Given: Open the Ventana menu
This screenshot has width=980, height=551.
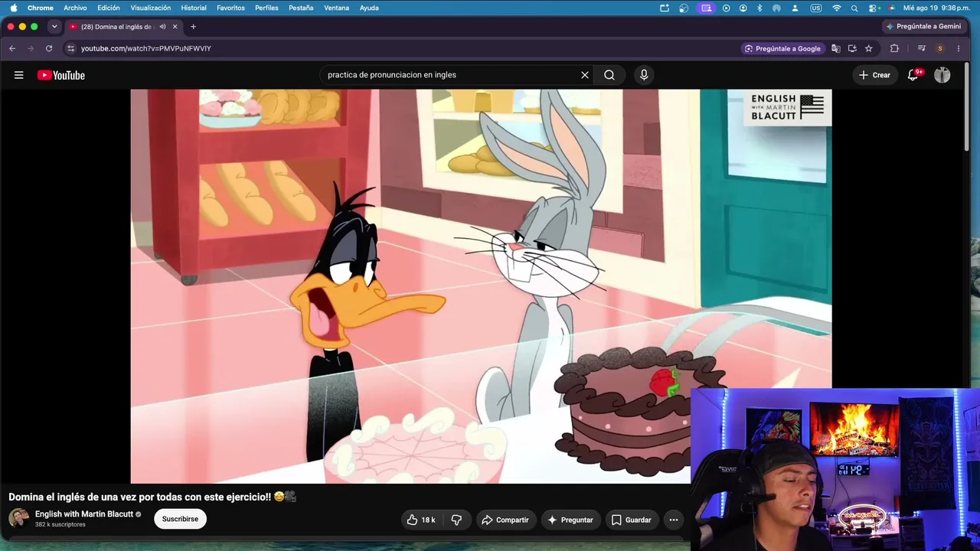Looking at the screenshot, I should coord(337,8).
